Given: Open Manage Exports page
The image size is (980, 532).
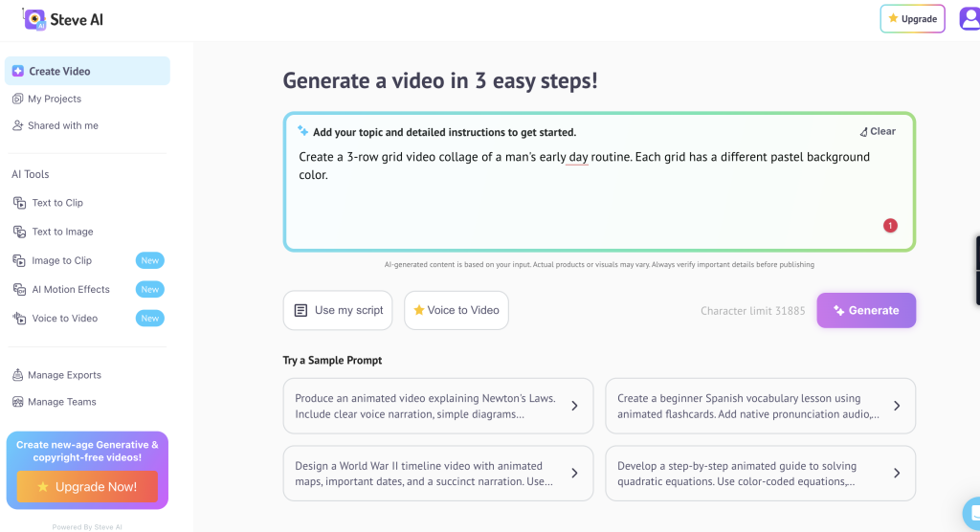Looking at the screenshot, I should (64, 375).
